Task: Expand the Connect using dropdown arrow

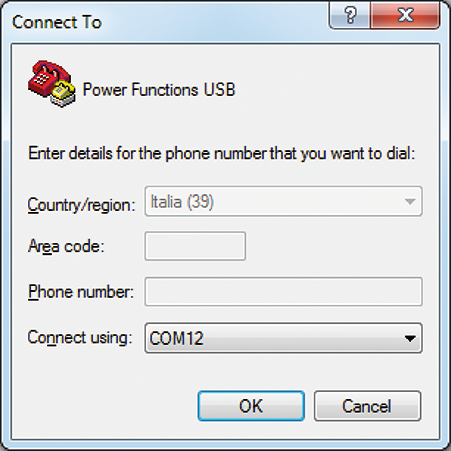Action: coord(410,339)
